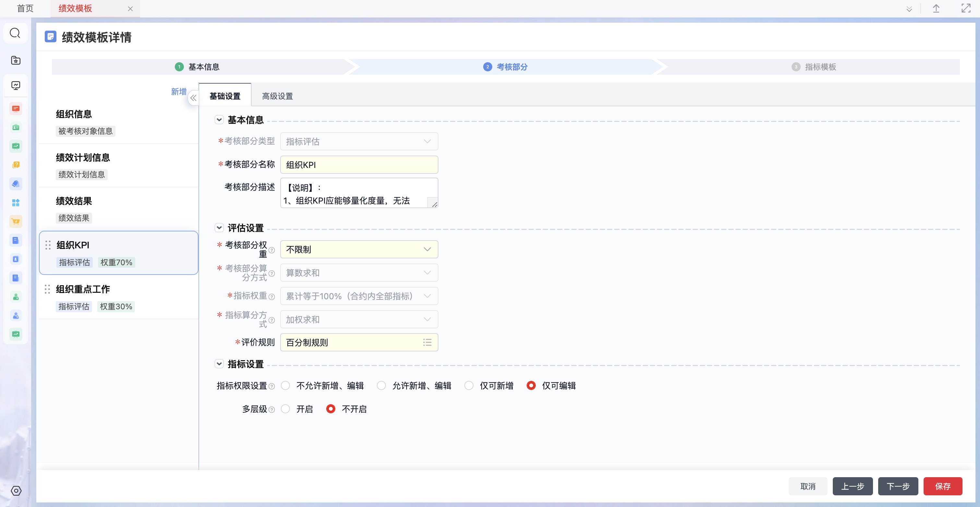Viewport: 980px width, 507px height.
Task: Select 开启 for 多层级
Action: click(285, 409)
